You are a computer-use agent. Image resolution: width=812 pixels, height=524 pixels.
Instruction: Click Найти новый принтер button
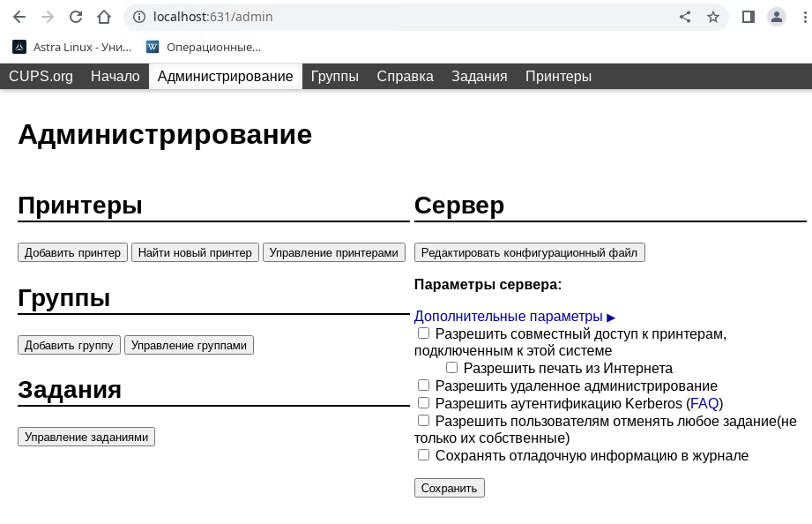pyautogui.click(x=195, y=252)
